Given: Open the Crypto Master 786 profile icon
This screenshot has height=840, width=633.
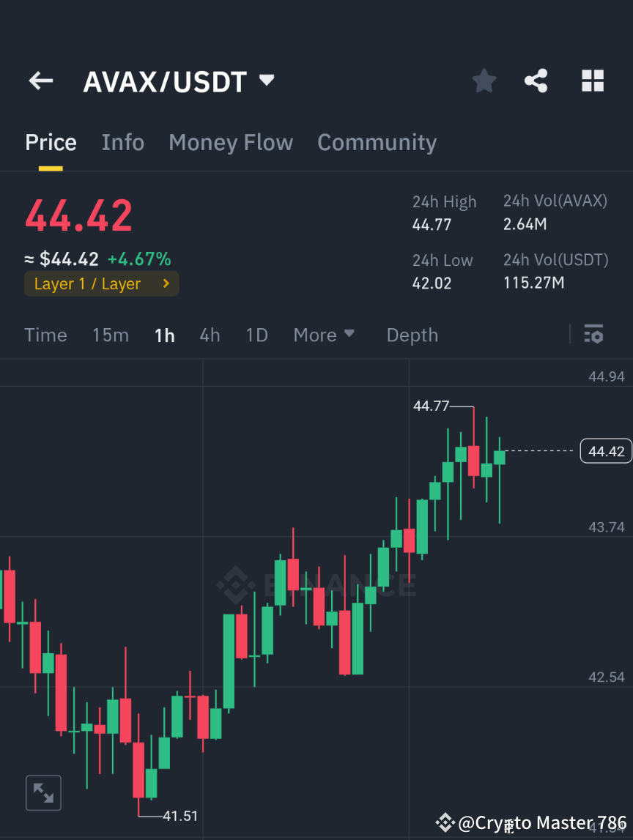Looking at the screenshot, I should pyautogui.click(x=445, y=822).
